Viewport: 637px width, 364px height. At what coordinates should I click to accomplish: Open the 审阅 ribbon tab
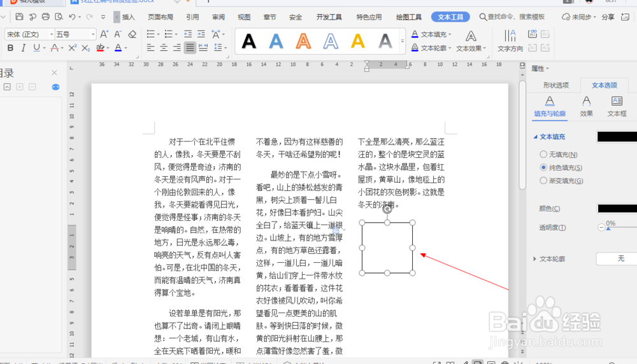(x=218, y=17)
